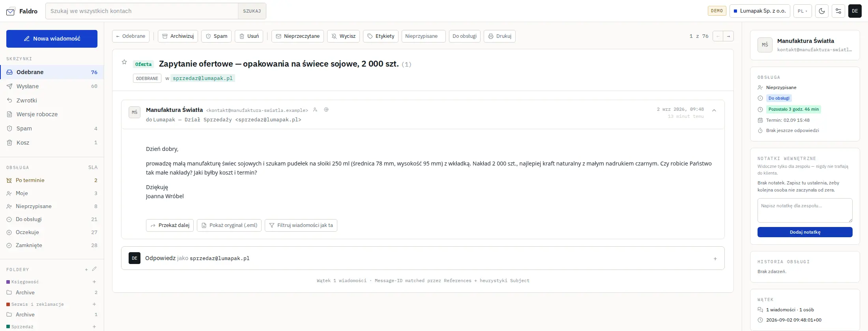Forward the message with Przekaż dalej

(170, 225)
